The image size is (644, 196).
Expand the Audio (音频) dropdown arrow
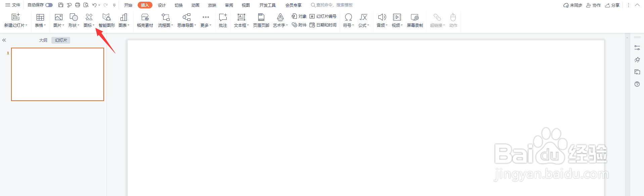[x=386, y=25]
